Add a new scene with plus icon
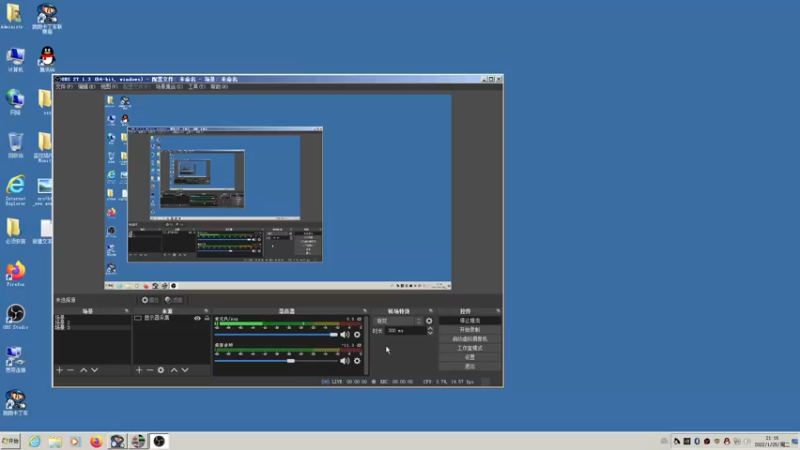 [59, 370]
